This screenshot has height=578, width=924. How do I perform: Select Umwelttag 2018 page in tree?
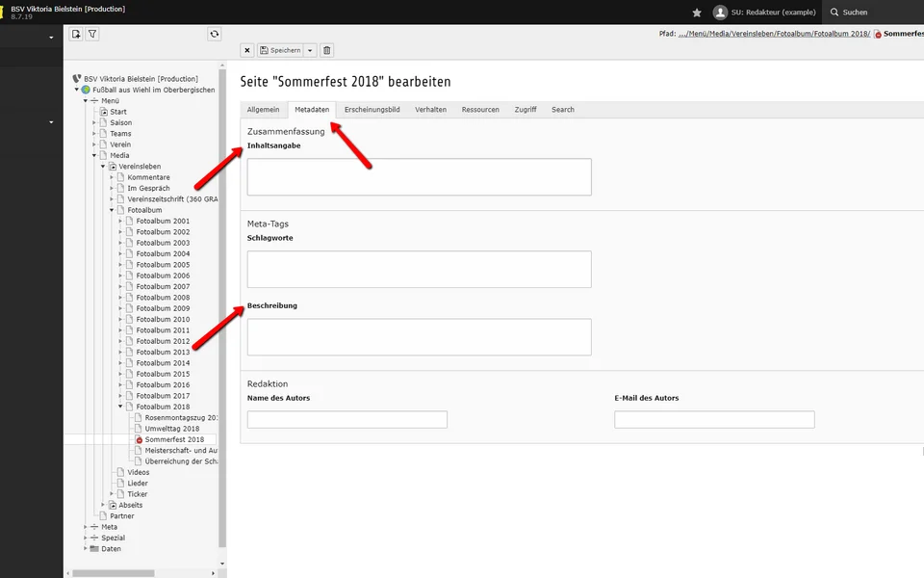[x=171, y=429]
